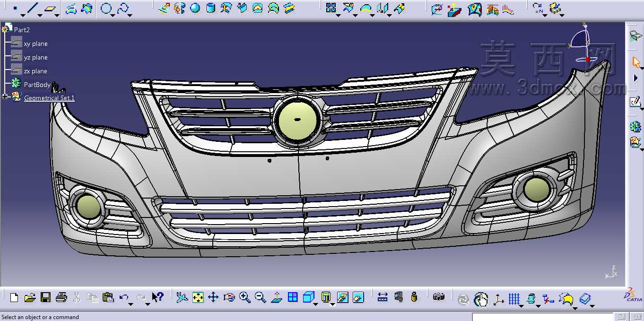Click Geometrical Set.1 label in tree
Image resolution: width=644 pixels, height=321 pixels.
(x=49, y=98)
